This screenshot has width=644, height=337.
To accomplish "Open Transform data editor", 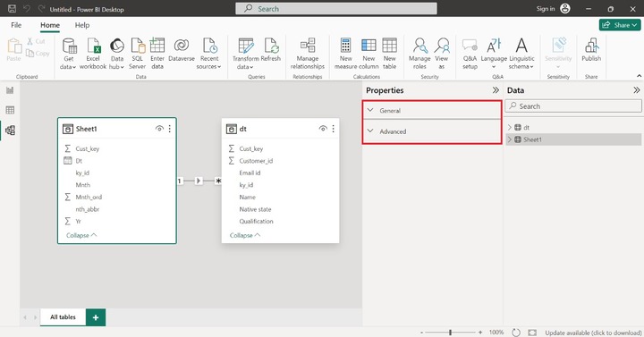I will coord(246,54).
